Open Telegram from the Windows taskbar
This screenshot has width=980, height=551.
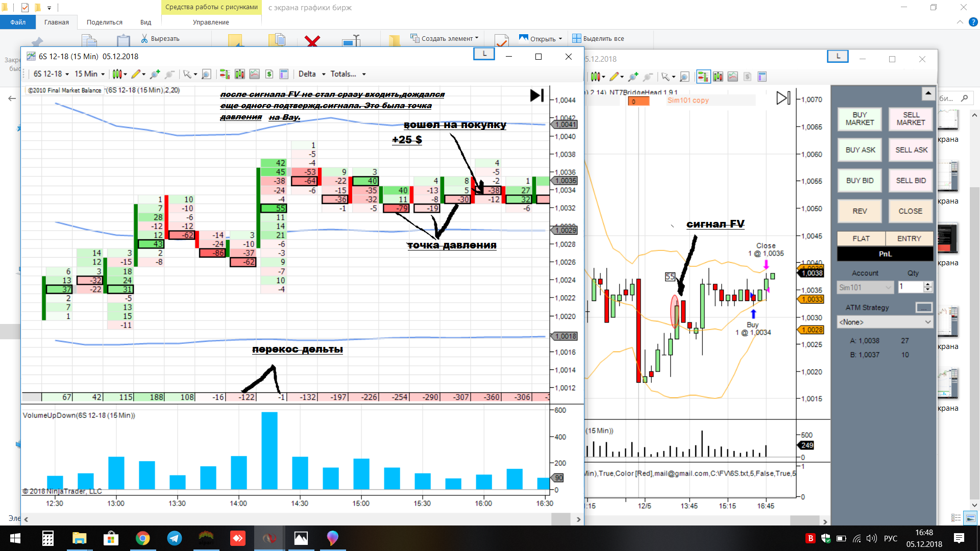[175, 538]
